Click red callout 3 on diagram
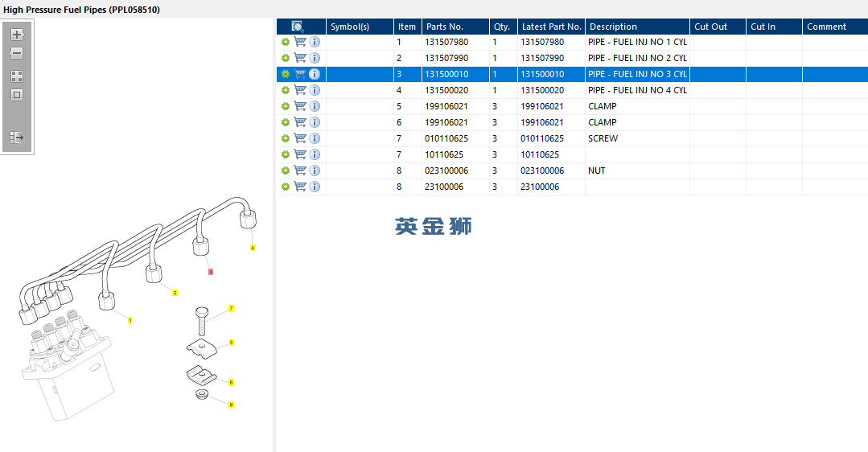The width and height of the screenshot is (868, 452). click(210, 272)
